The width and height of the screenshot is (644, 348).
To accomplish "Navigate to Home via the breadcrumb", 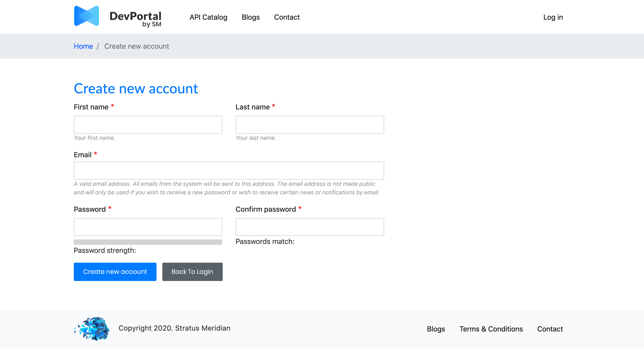I will coord(83,46).
